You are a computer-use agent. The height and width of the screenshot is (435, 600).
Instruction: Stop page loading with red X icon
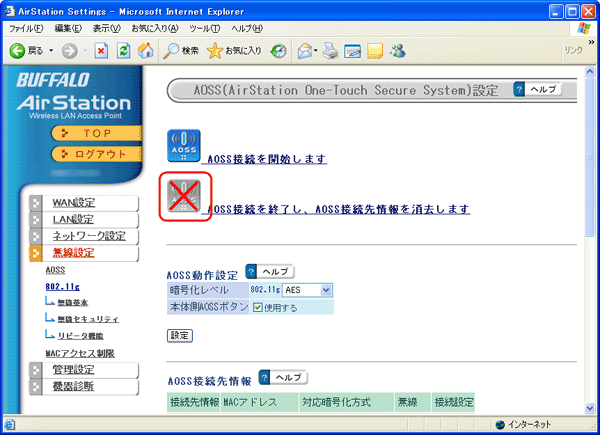pos(101,51)
